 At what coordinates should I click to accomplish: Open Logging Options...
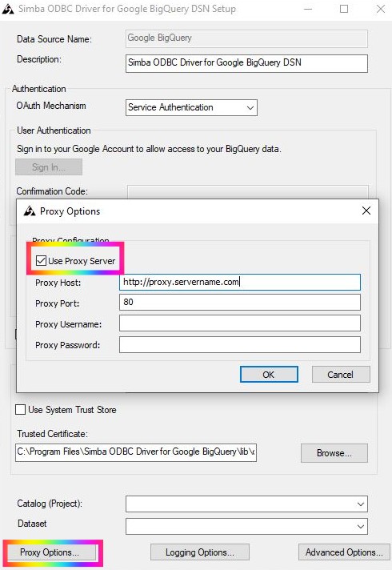(200, 552)
